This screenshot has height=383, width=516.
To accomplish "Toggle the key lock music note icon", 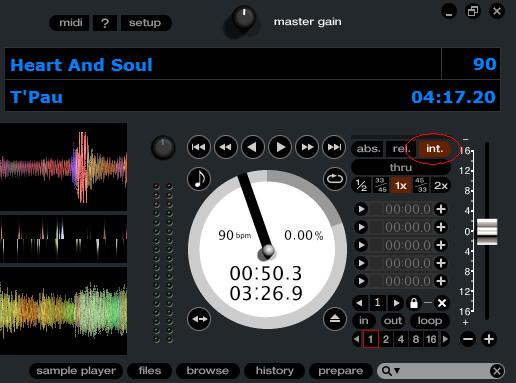I will [199, 179].
